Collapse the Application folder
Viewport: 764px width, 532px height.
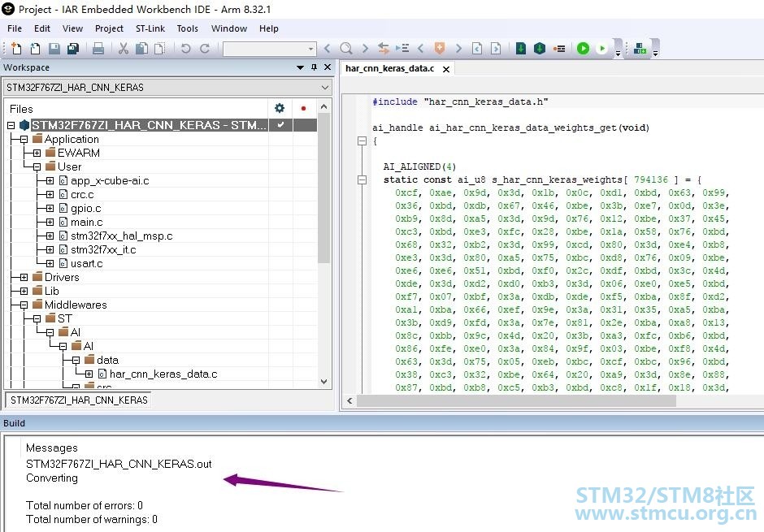coord(24,139)
